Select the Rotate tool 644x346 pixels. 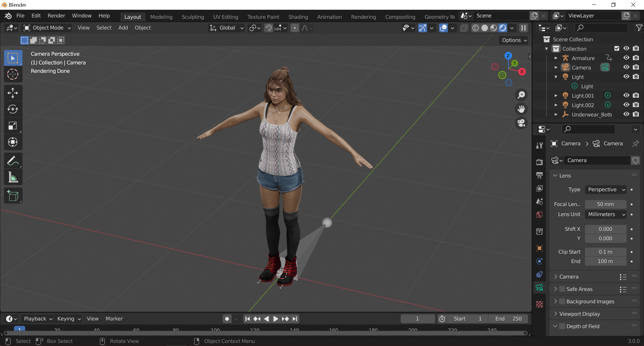[13, 109]
